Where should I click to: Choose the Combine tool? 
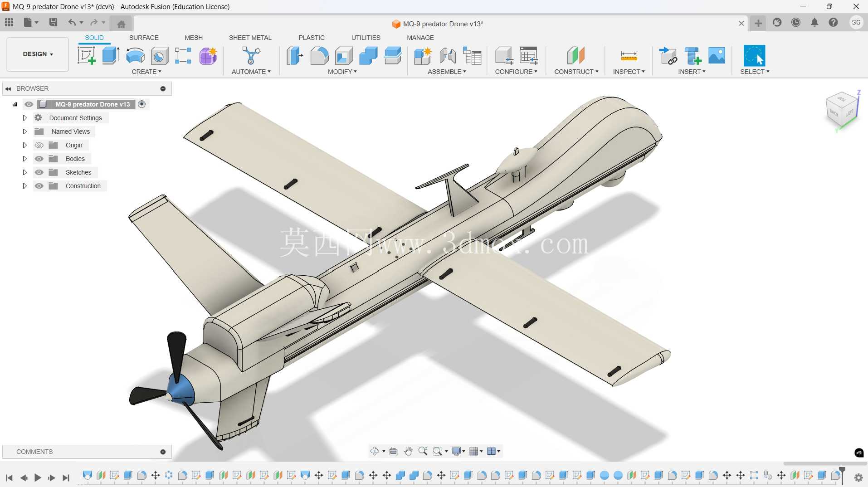(x=368, y=56)
